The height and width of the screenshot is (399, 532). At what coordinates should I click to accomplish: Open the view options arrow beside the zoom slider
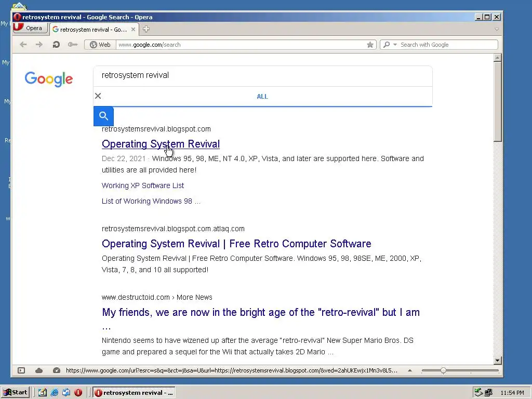coord(410,370)
